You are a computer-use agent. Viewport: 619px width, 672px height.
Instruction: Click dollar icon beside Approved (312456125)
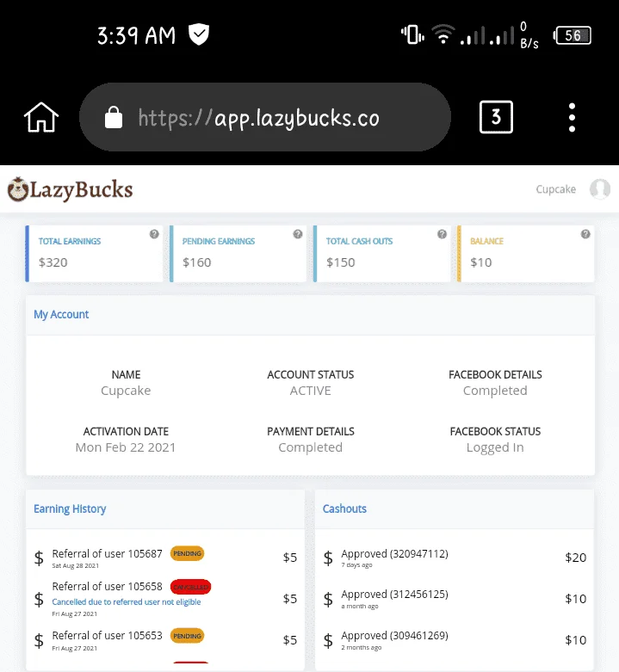coord(328,599)
